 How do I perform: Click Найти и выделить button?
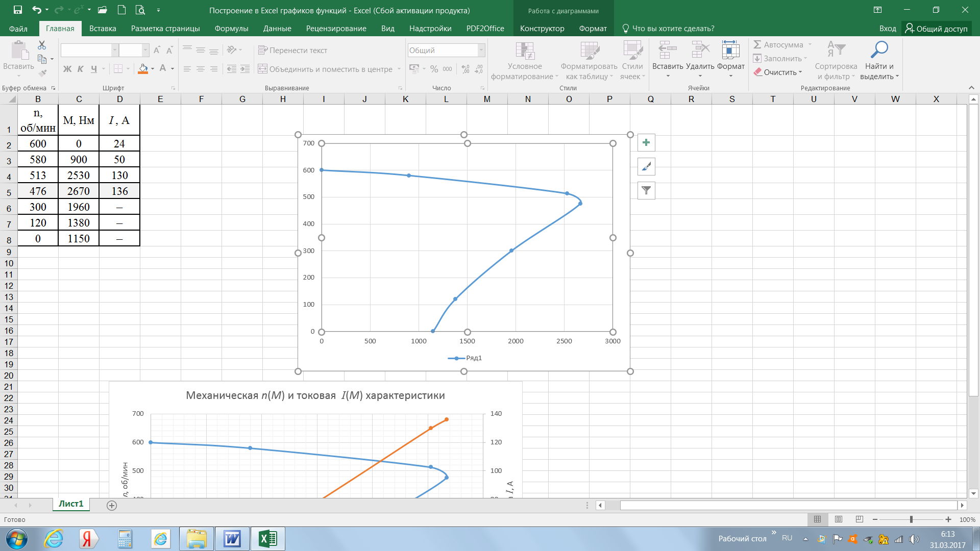pos(879,60)
